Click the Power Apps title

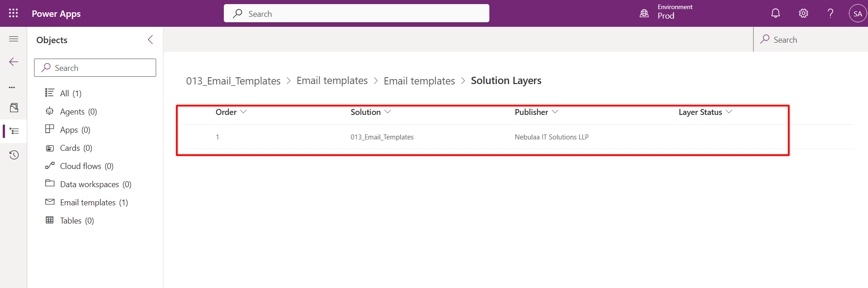point(56,14)
